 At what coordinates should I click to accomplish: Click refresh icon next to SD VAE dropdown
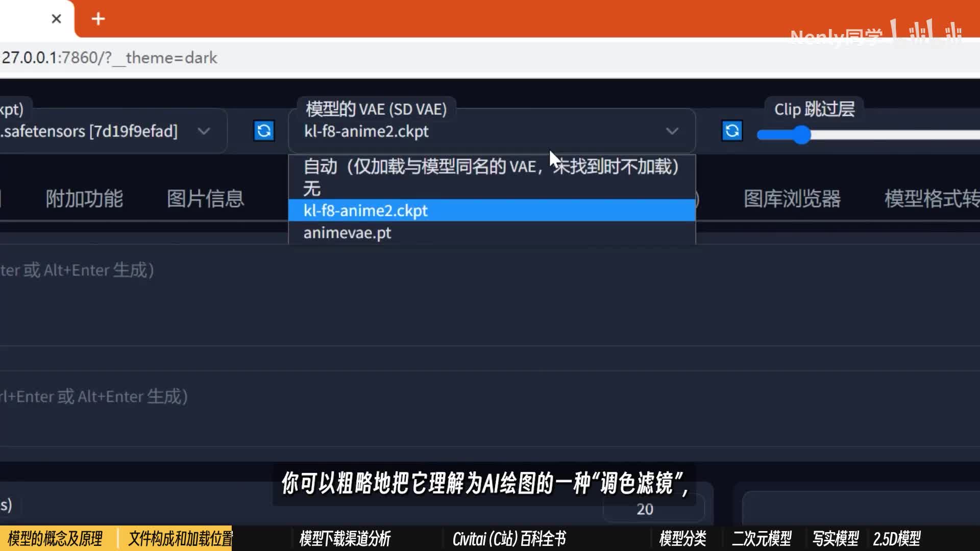point(732,131)
